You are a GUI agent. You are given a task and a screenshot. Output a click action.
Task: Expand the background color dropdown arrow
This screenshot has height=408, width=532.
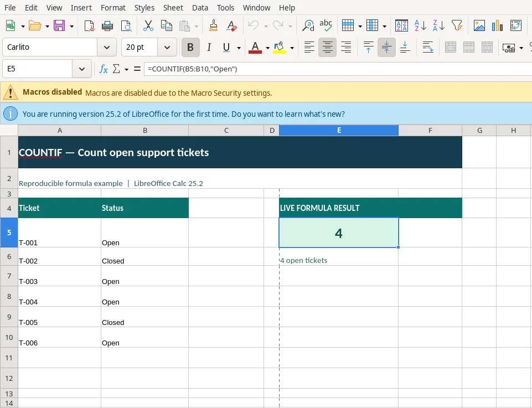(292, 48)
